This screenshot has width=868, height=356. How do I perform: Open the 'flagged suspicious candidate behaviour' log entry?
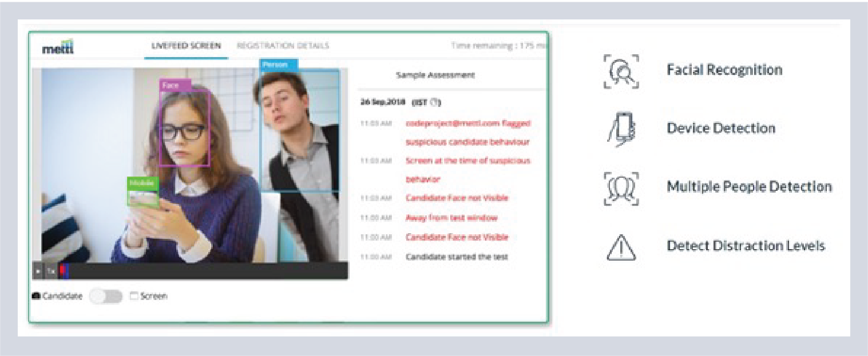click(468, 132)
